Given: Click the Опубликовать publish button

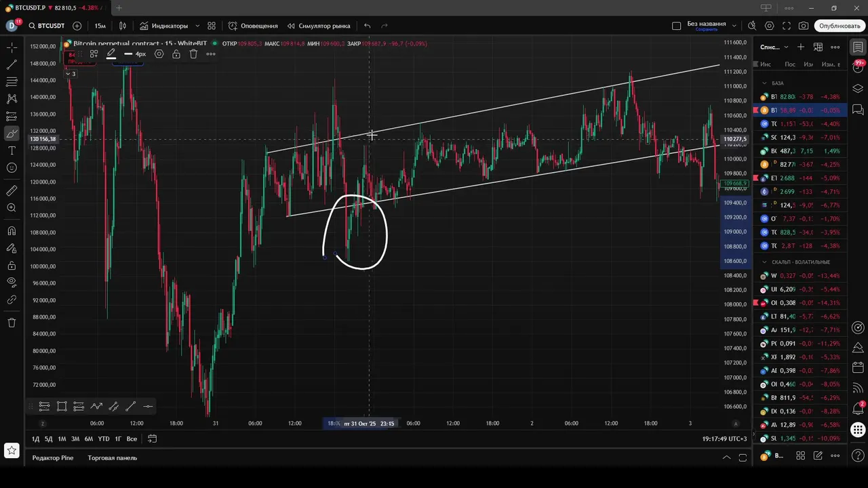Looking at the screenshot, I should pyautogui.click(x=840, y=26).
